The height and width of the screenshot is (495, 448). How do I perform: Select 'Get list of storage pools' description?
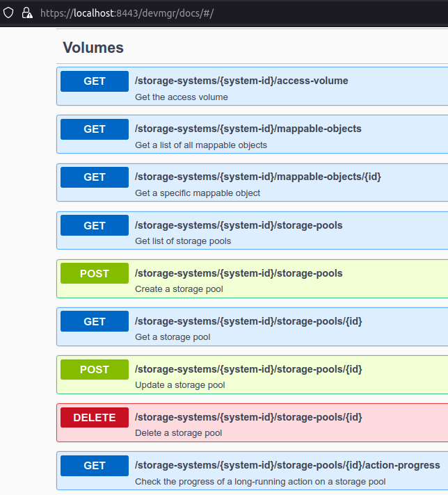click(x=183, y=241)
